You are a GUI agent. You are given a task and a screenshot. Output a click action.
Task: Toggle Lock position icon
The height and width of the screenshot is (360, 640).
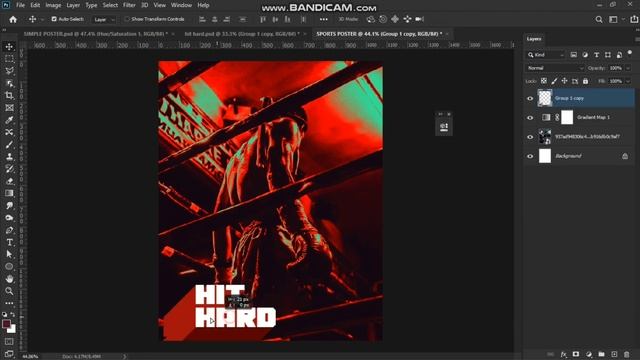(x=564, y=81)
